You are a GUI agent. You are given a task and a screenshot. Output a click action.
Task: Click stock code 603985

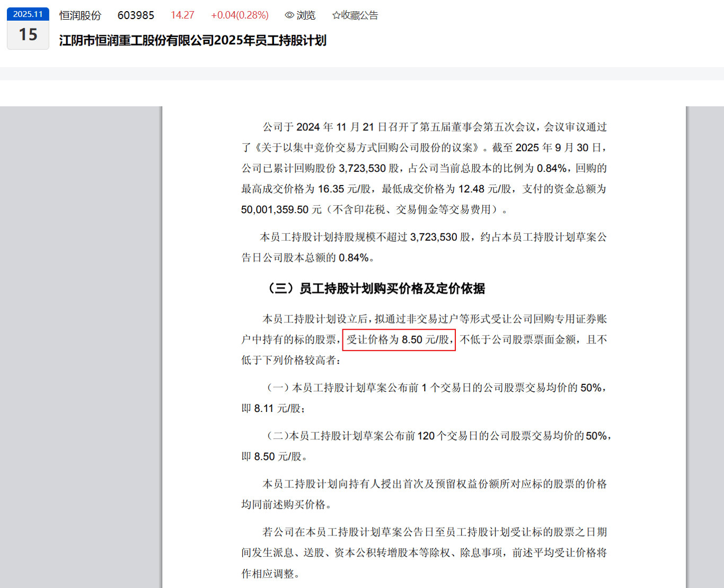click(x=136, y=15)
